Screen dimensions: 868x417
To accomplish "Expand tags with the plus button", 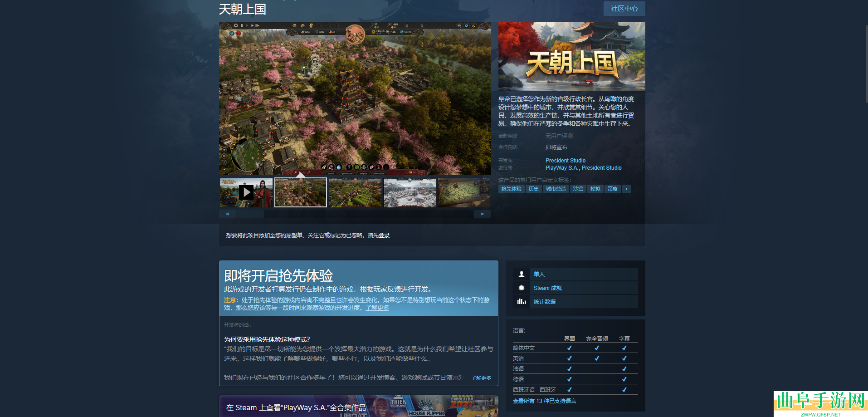I will pos(626,189).
